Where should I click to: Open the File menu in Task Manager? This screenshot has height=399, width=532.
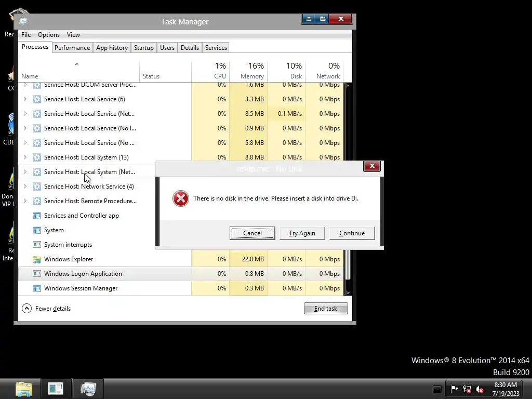point(26,35)
